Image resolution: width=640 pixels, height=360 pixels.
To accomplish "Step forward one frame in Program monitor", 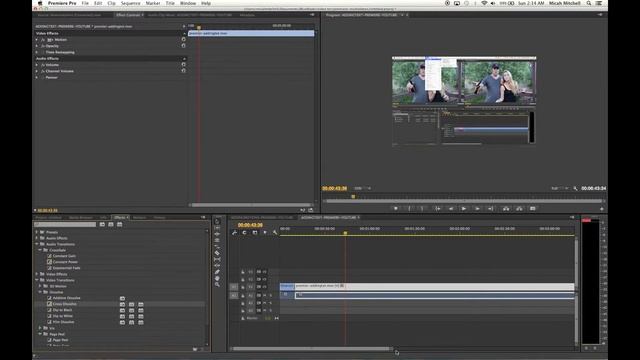I will pos(477,209).
